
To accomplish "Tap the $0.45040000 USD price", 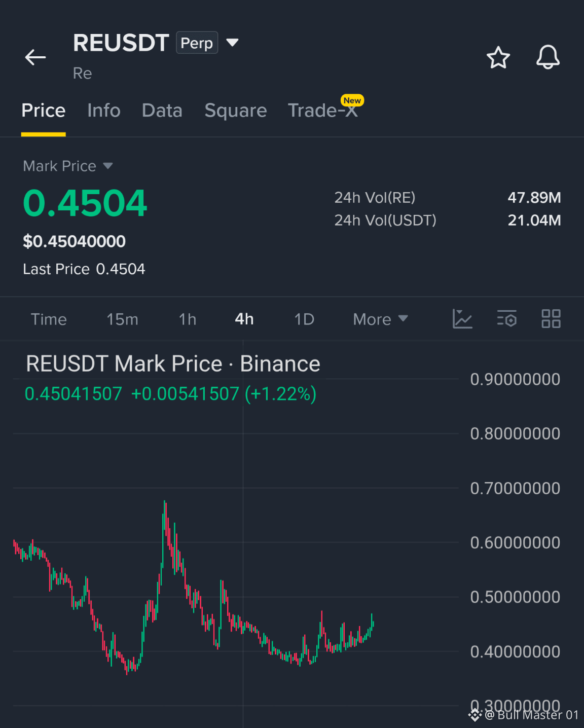I will click(x=75, y=241).
